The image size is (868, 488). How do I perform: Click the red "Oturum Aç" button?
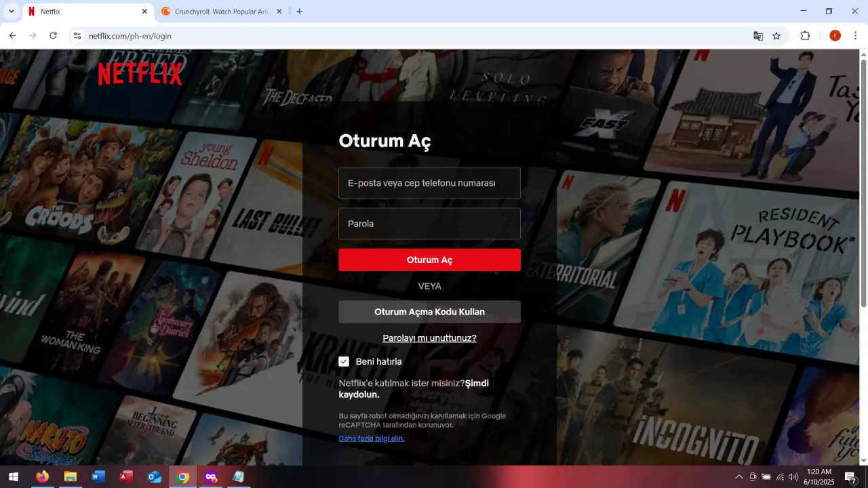pyautogui.click(x=430, y=260)
